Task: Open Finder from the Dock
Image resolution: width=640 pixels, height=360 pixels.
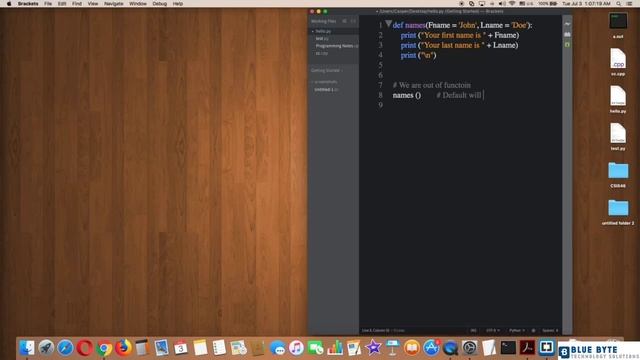Action: coord(27,348)
